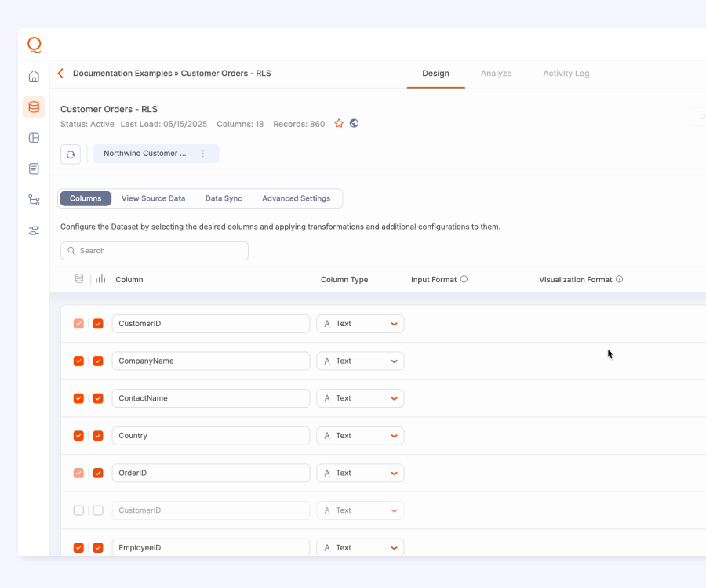
Task: Click the database Datasets sidebar icon
Action: pos(34,107)
